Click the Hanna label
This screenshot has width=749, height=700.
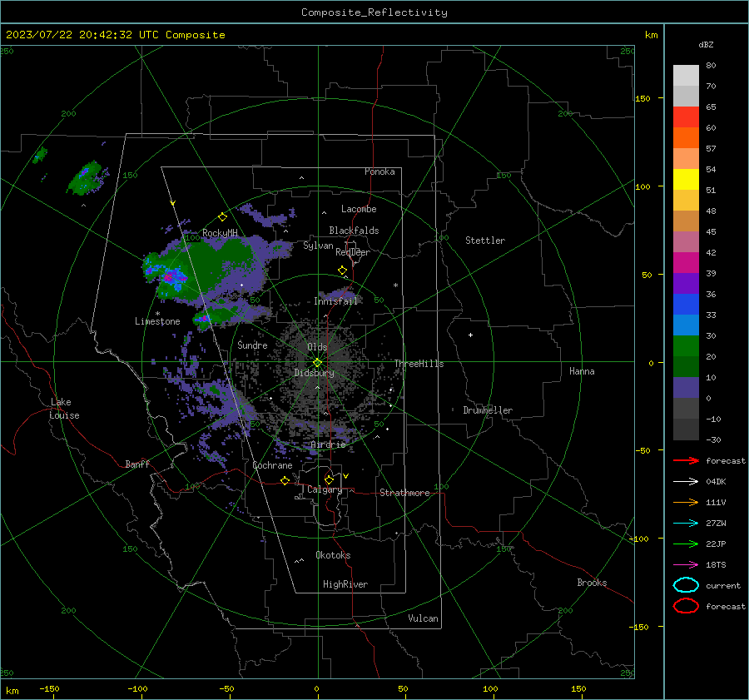582,371
